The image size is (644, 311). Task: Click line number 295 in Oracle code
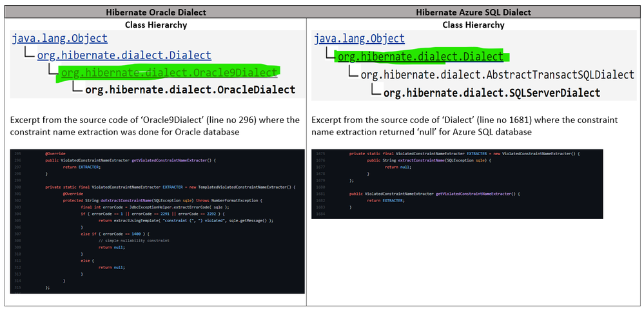tap(18, 154)
